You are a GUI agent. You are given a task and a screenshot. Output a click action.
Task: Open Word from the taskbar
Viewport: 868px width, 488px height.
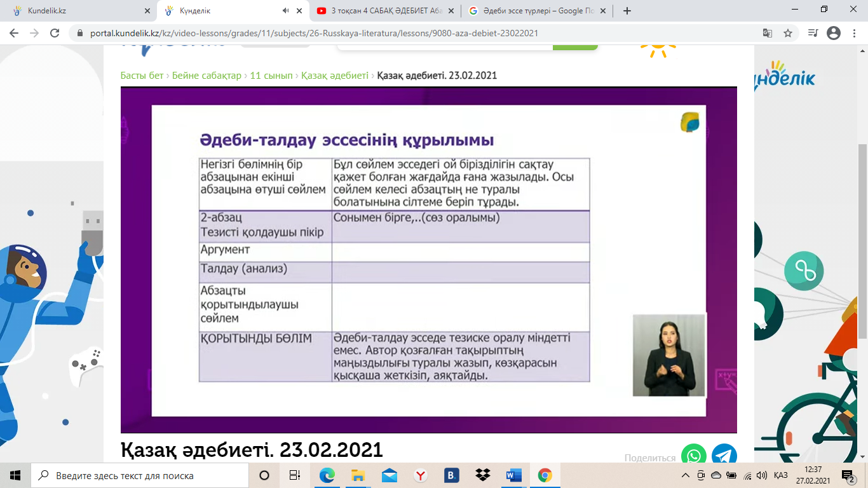coord(513,475)
